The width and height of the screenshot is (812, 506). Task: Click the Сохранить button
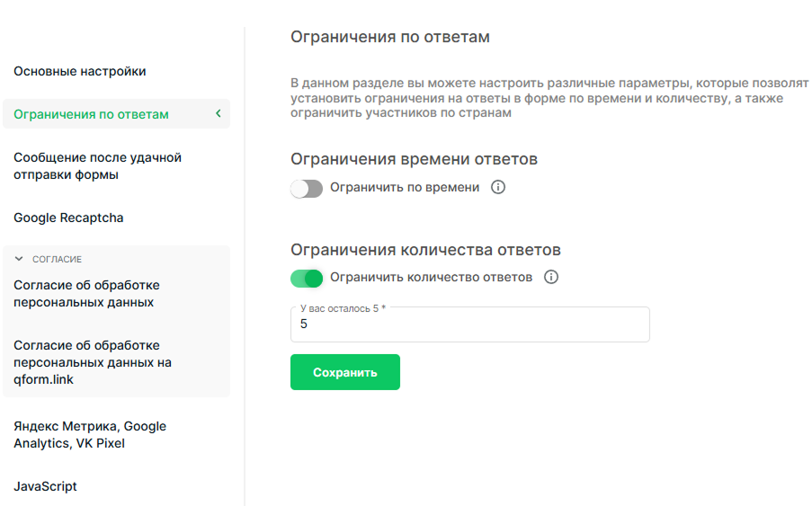(345, 372)
